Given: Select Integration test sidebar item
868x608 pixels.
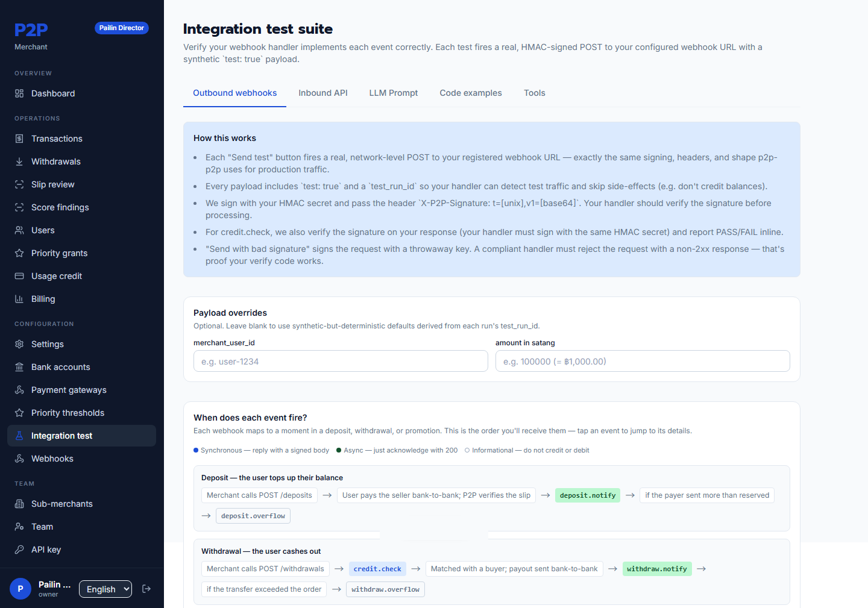Looking at the screenshot, I should click(x=81, y=436).
